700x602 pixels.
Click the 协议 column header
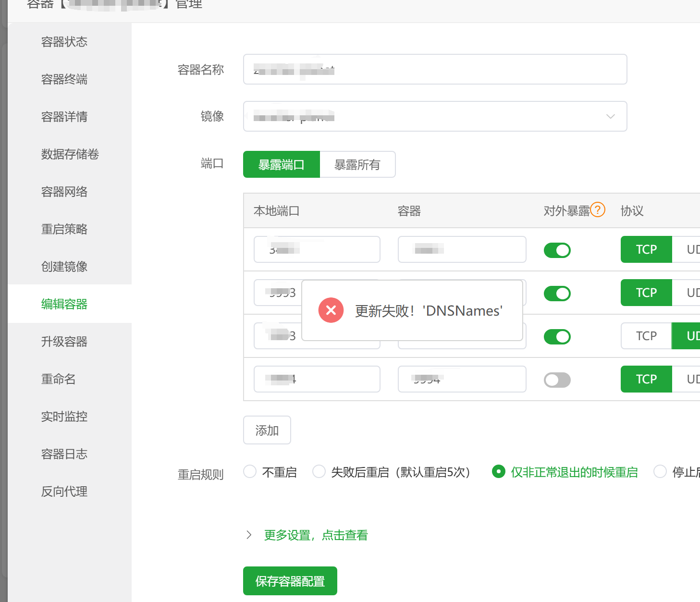pos(632,211)
